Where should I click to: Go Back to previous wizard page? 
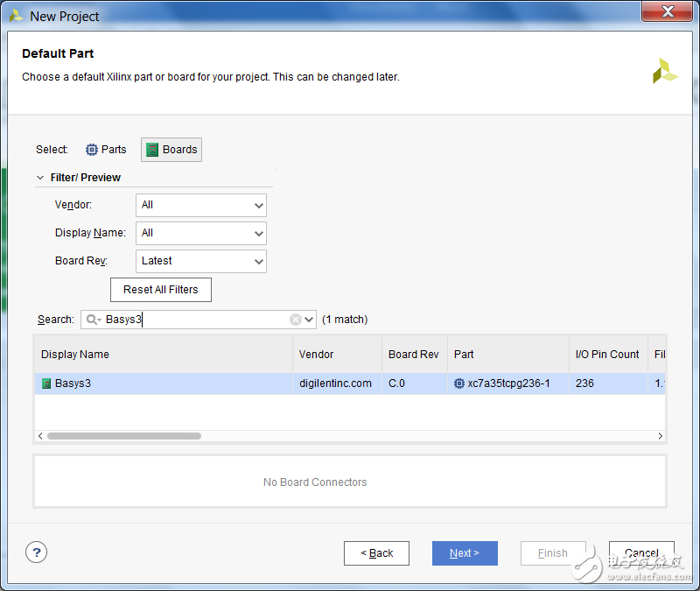tap(377, 553)
